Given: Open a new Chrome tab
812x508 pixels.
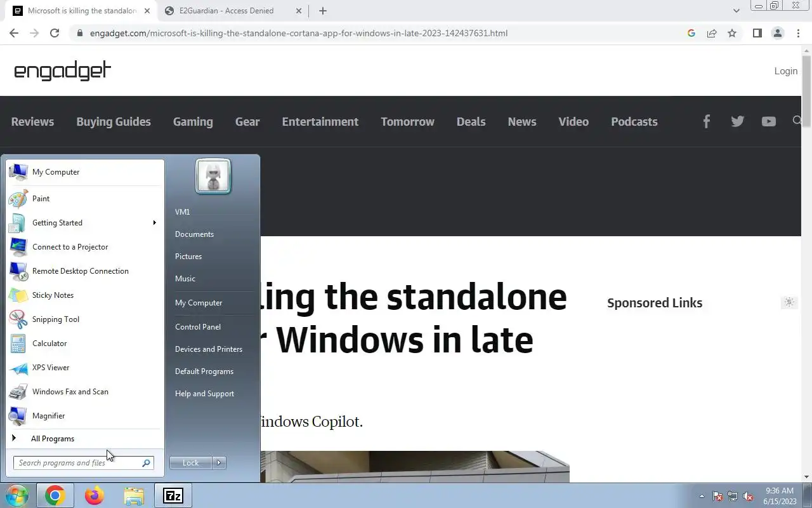Looking at the screenshot, I should tap(323, 11).
